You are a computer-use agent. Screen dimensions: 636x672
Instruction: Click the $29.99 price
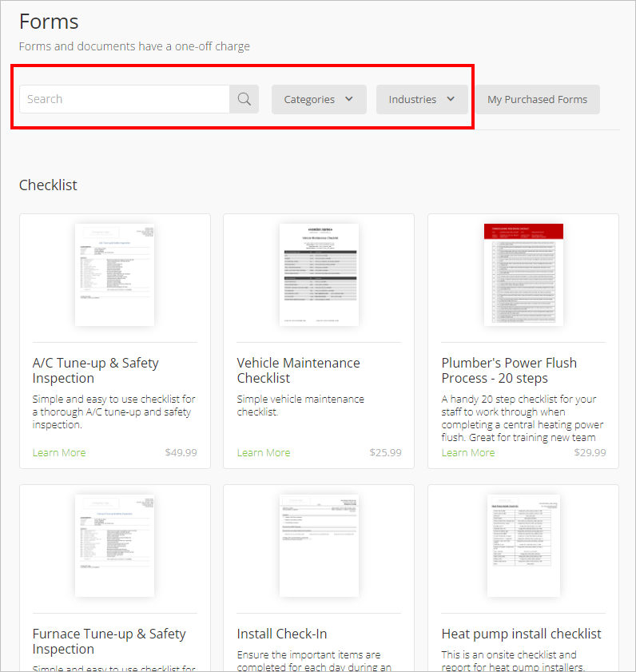(x=590, y=452)
